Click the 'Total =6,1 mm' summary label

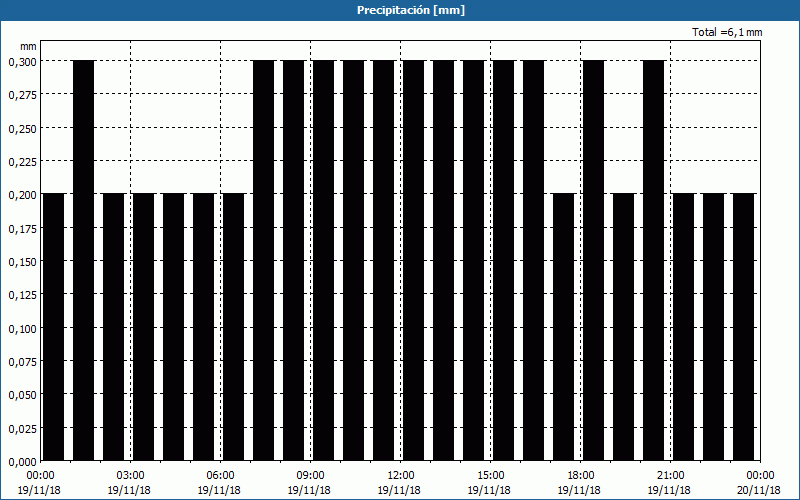click(727, 32)
